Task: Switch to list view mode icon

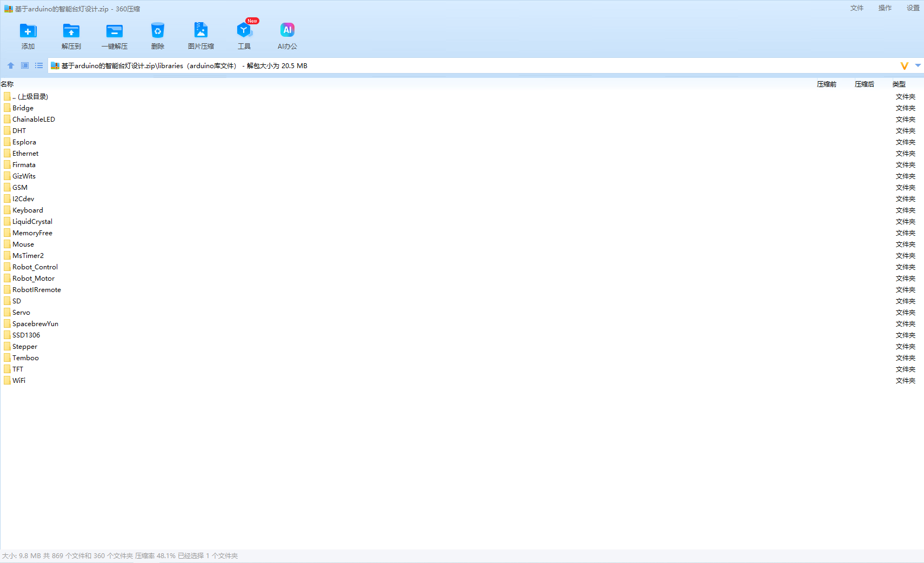Action: click(x=39, y=65)
